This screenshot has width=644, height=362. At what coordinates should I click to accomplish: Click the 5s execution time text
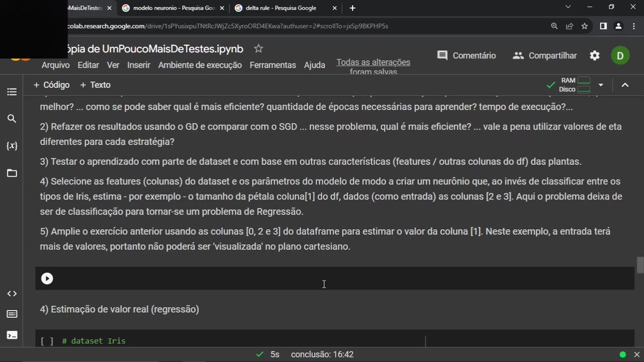click(x=275, y=354)
